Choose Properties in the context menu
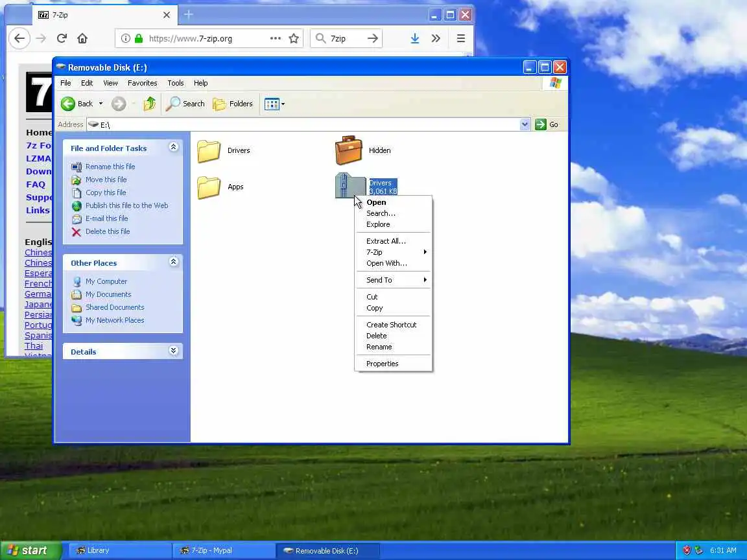747x560 pixels. [x=394, y=364]
